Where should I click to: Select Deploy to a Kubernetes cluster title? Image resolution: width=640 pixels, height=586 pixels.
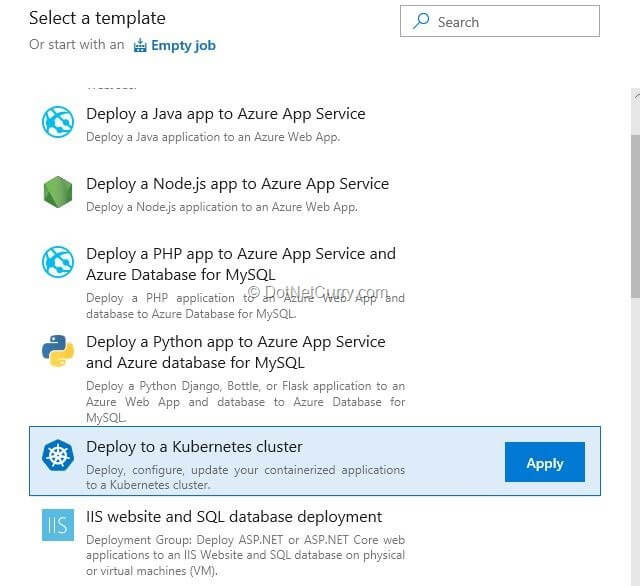click(x=194, y=447)
